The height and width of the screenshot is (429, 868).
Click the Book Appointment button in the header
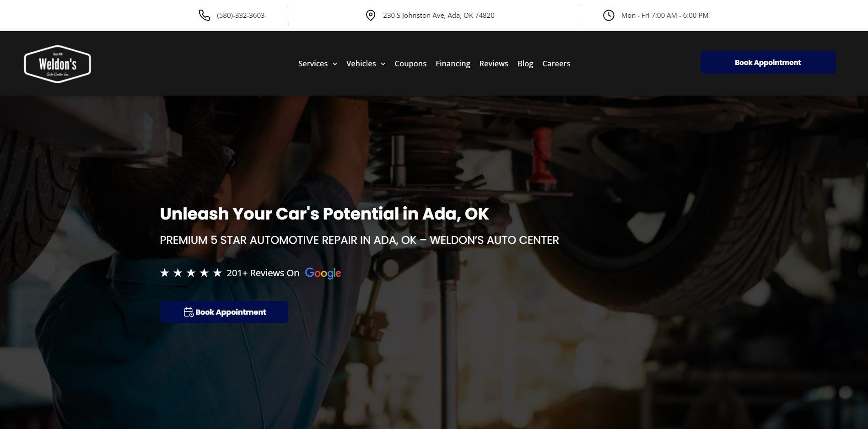[767, 62]
